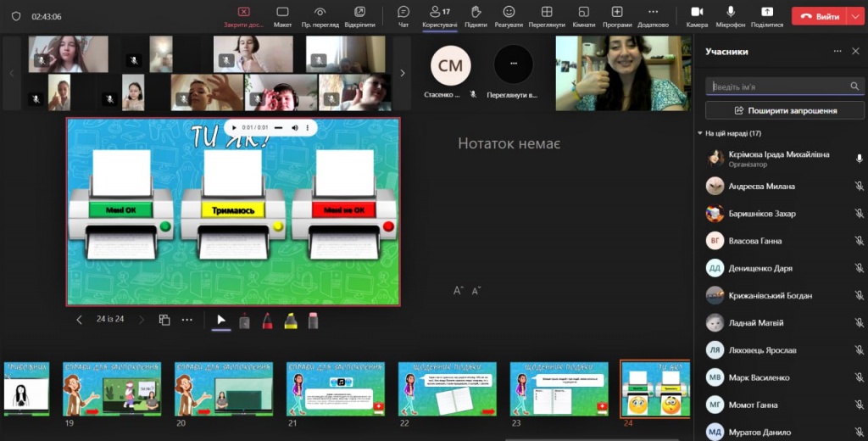Toggle Пр. перегляд (private view) mode
Screen dimensions: 868x441
tap(320, 16)
